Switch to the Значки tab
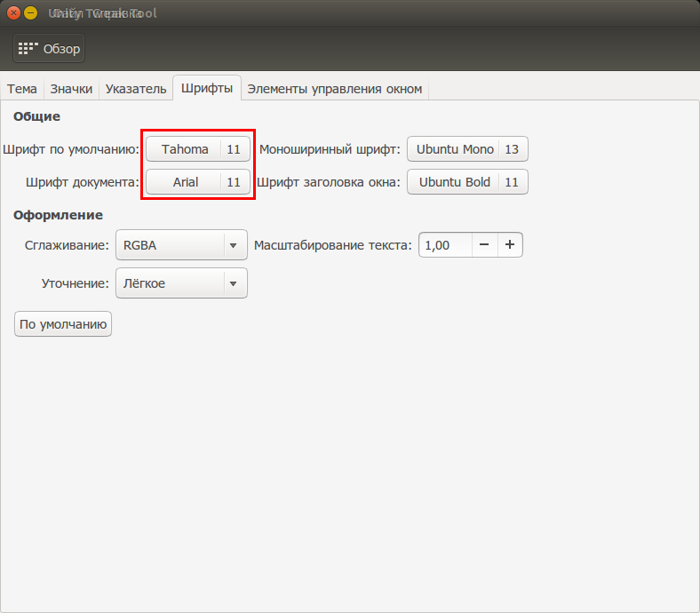The image size is (700, 613). click(71, 89)
